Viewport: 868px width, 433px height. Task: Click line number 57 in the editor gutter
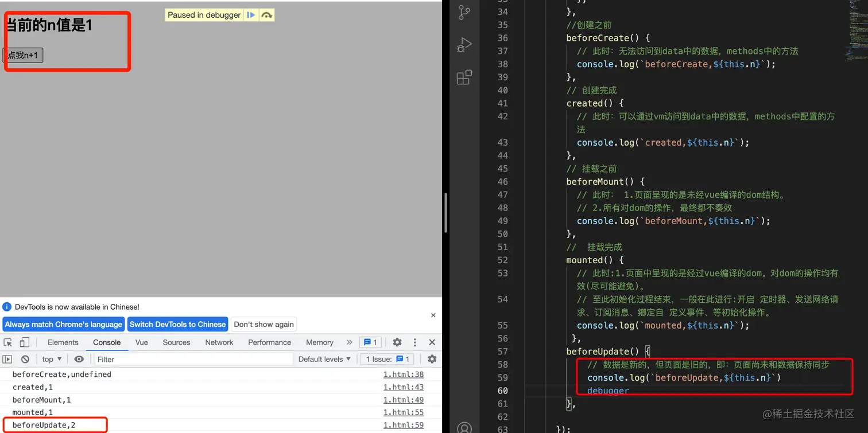pos(502,352)
